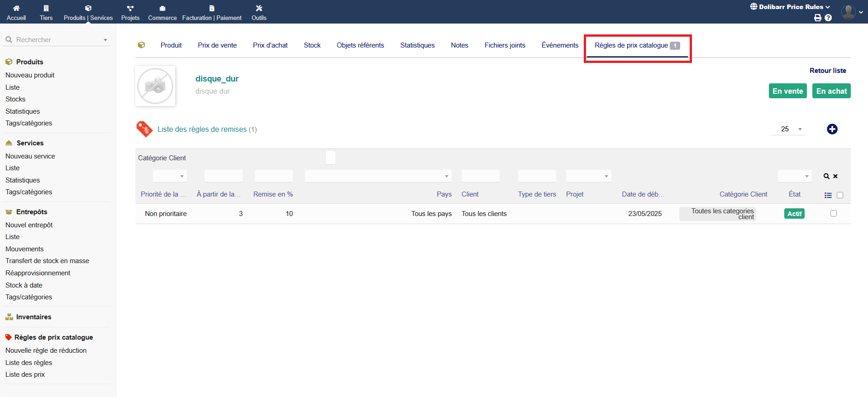Click the search magnifier filter icon
The width and height of the screenshot is (868, 408).
[x=826, y=176]
